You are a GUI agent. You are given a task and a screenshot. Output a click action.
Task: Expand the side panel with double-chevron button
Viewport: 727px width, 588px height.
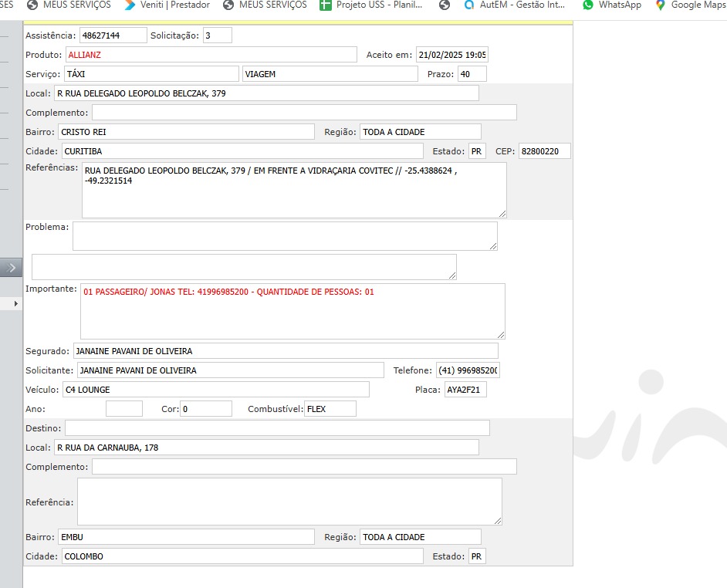11,268
